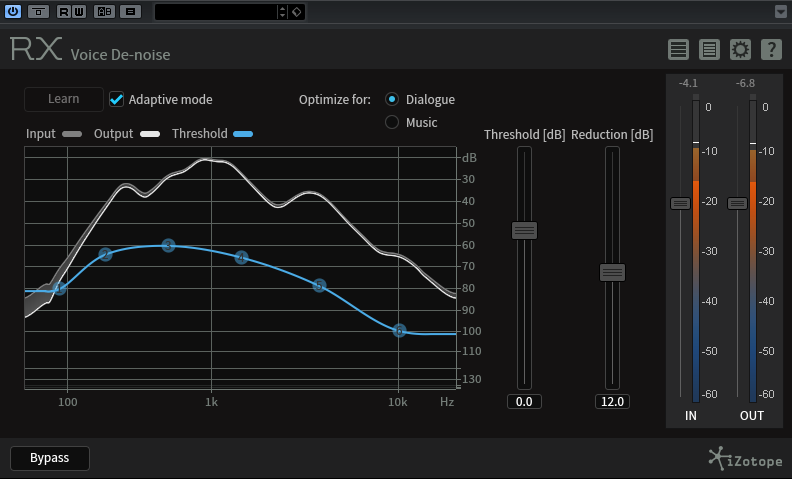
Task: Click the Input legend label
Action: pyautogui.click(x=40, y=134)
